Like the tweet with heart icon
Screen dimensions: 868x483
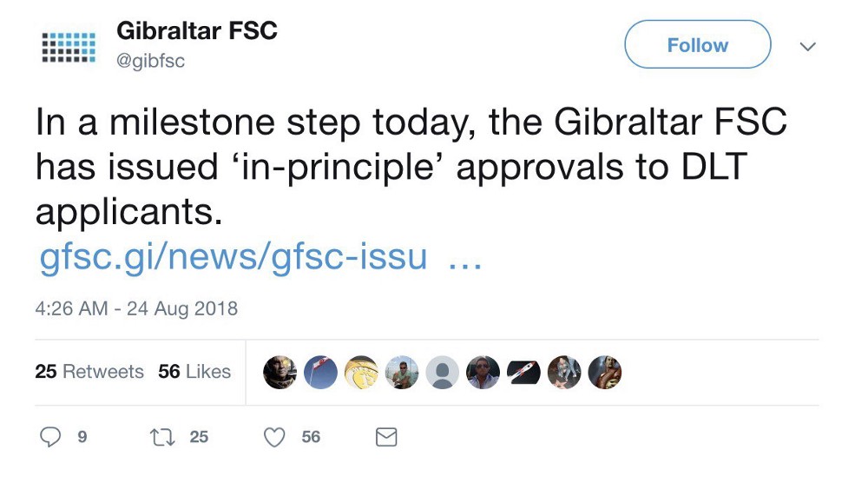pos(275,437)
